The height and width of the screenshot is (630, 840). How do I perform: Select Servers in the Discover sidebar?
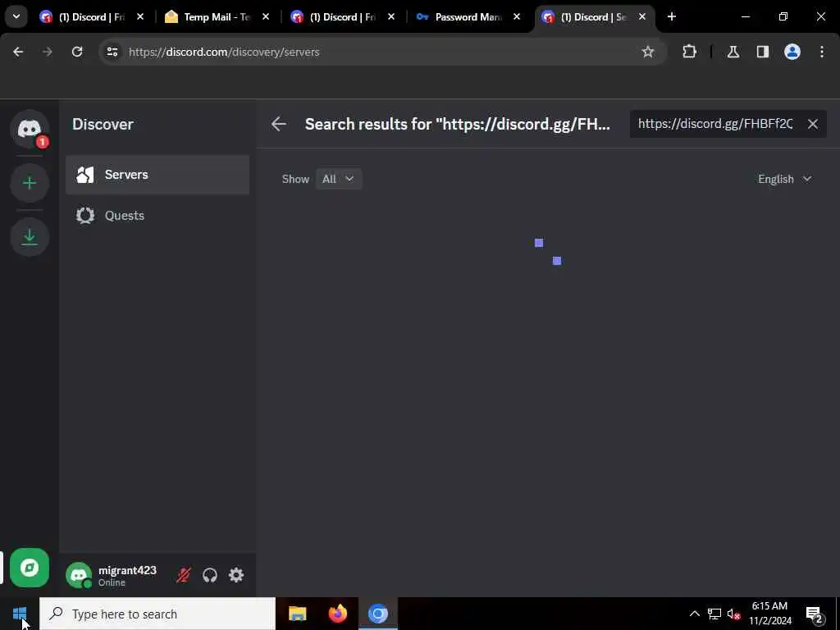[157, 175]
